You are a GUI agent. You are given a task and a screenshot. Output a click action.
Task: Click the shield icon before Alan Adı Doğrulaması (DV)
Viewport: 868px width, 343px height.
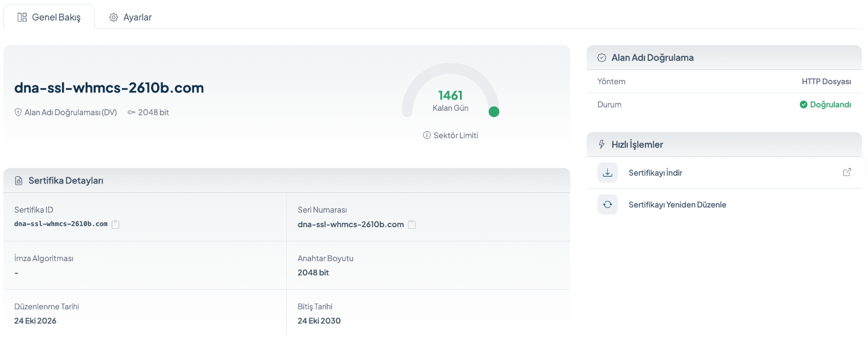18,112
